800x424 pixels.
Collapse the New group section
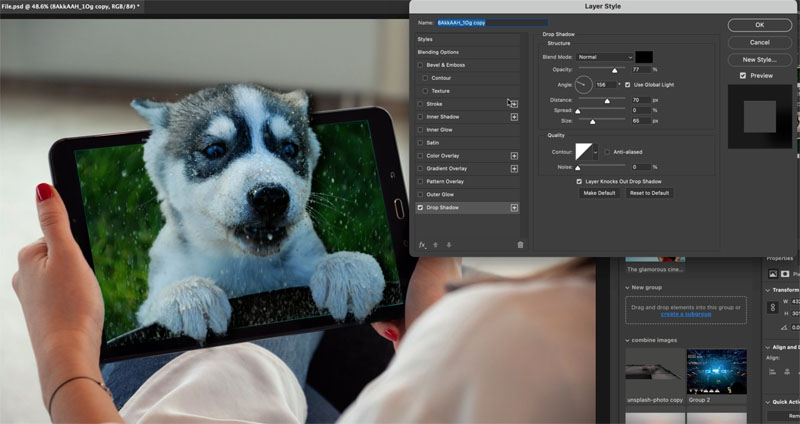[x=627, y=288]
